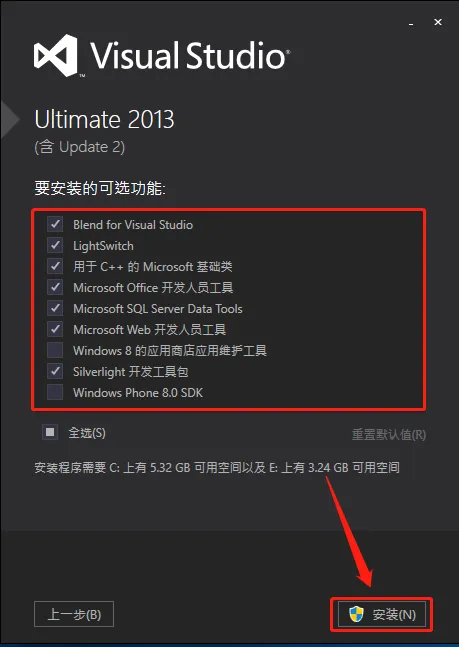Uncheck Microsoft Web 开发人员工具
This screenshot has width=459, height=647.
click(x=55, y=329)
